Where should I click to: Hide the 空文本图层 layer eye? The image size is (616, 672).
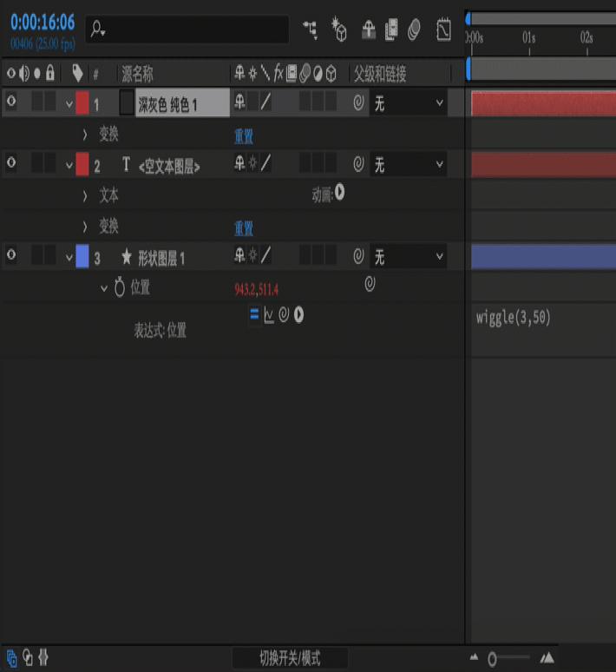click(11, 162)
